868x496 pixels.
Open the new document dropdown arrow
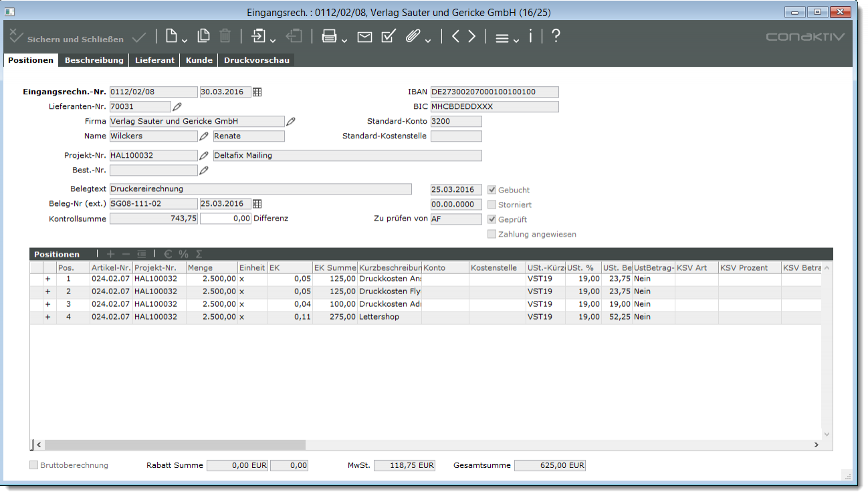click(x=185, y=41)
